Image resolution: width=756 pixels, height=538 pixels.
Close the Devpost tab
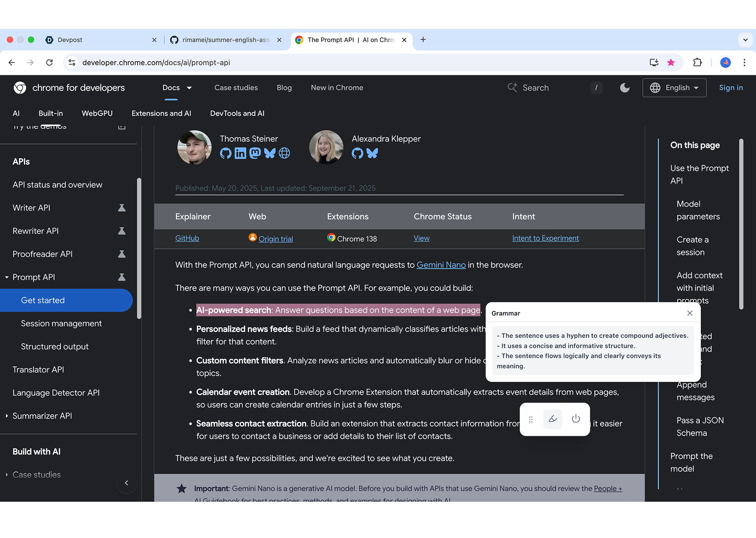tap(154, 40)
